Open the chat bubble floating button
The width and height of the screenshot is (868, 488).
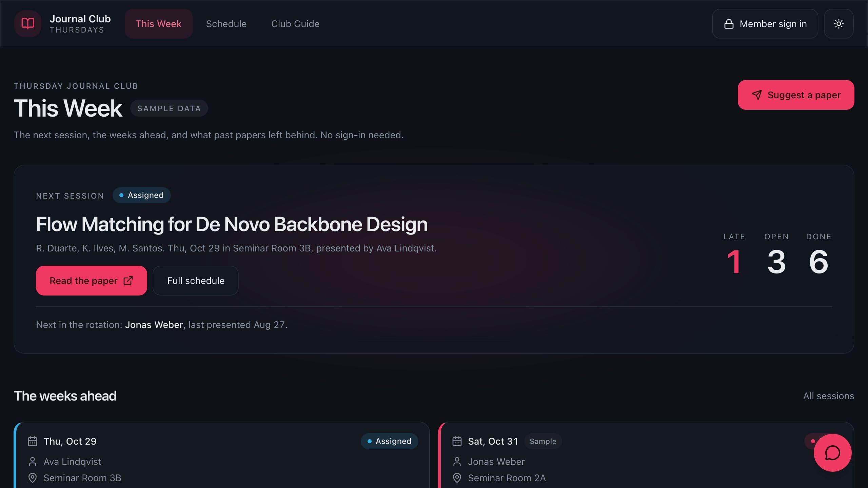point(832,453)
